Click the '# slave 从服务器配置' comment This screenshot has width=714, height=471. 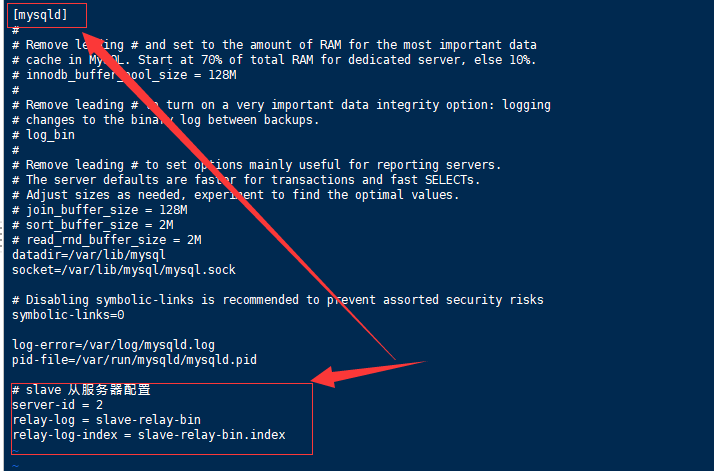pyautogui.click(x=82, y=389)
